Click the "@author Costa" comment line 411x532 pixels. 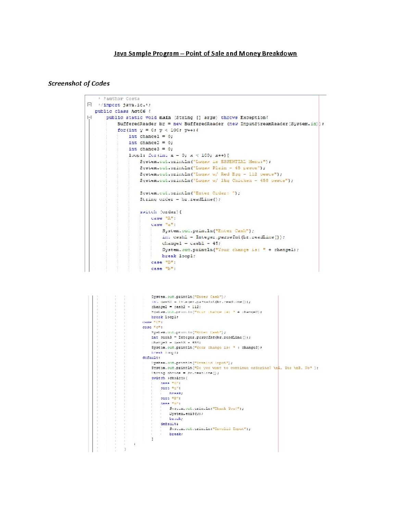click(x=119, y=99)
